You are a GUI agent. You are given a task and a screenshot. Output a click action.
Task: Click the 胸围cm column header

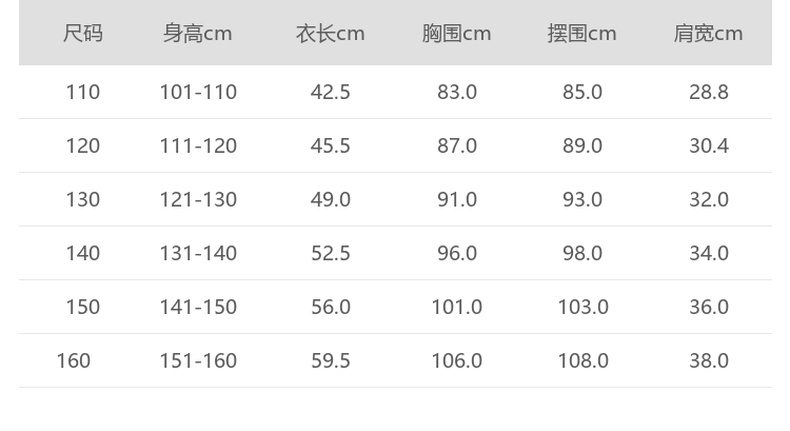[x=456, y=34]
